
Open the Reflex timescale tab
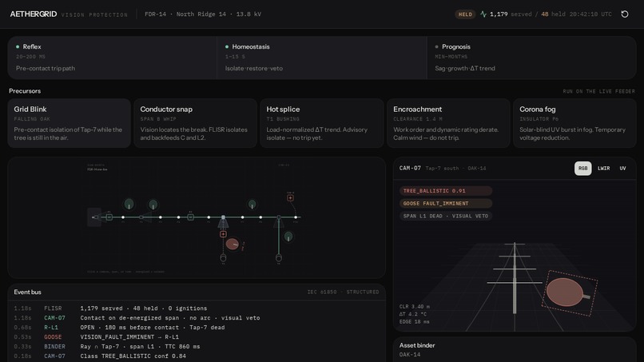coord(112,58)
